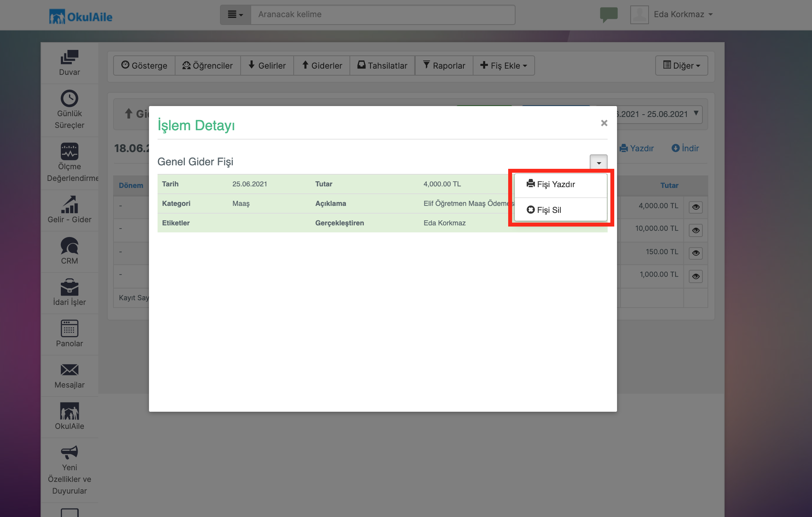Image resolution: width=812 pixels, height=517 pixels.
Task: Open the chat bubble notifications icon
Action: [608, 15]
